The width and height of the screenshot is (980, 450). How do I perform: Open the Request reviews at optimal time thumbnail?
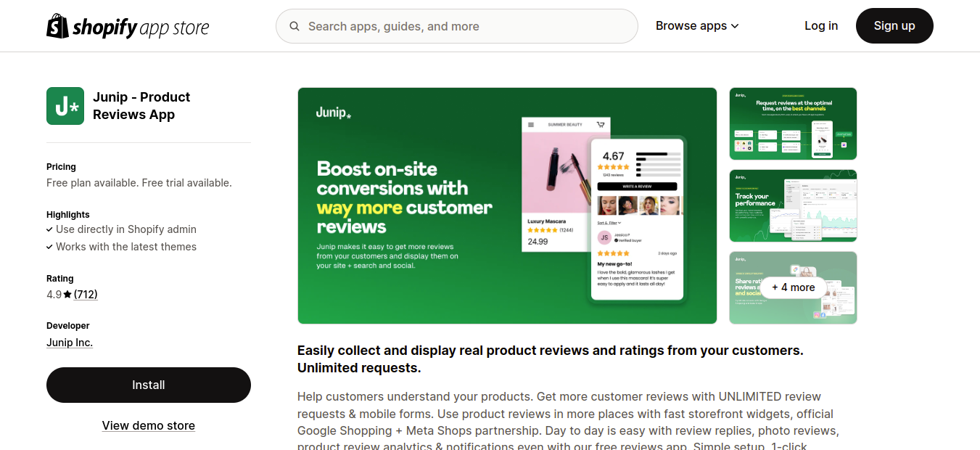coord(793,123)
